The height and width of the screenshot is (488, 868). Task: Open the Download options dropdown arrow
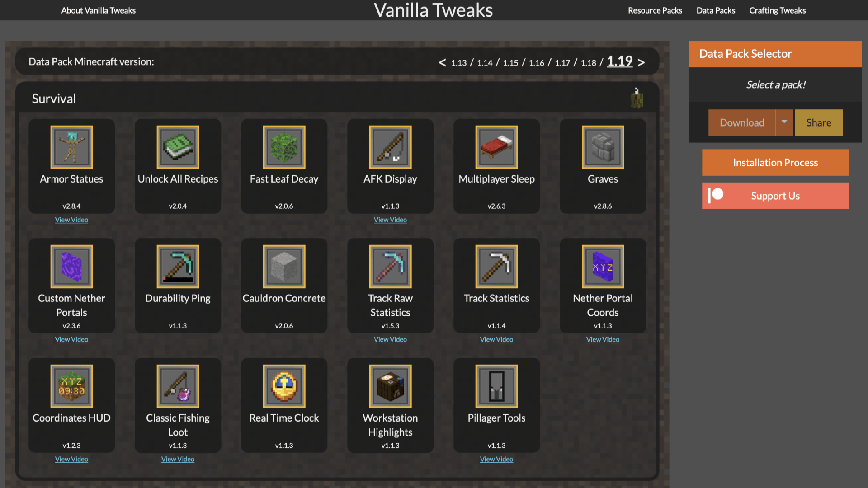tap(784, 122)
